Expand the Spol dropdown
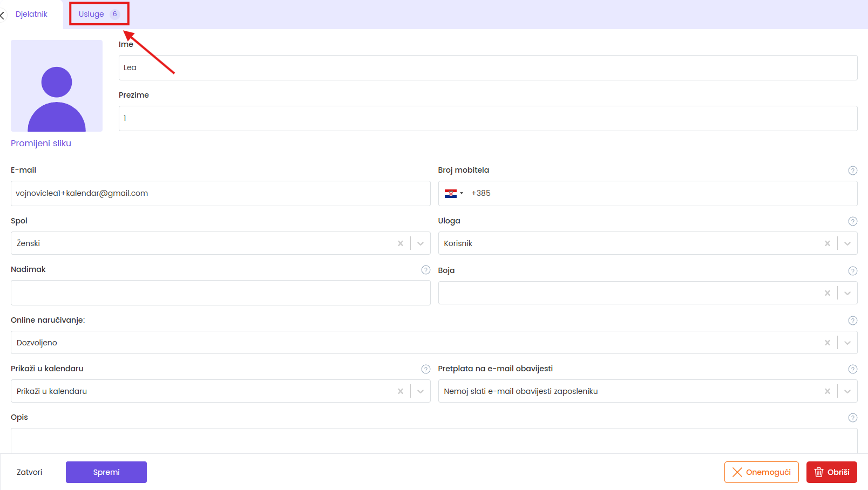 [421, 243]
